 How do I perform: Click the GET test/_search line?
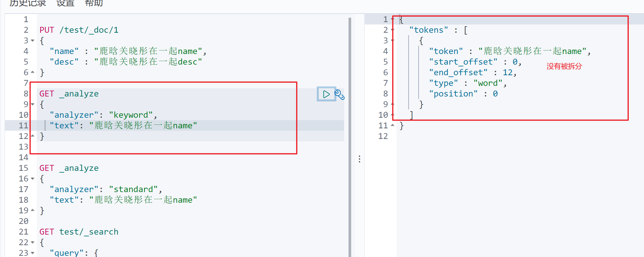79,232
